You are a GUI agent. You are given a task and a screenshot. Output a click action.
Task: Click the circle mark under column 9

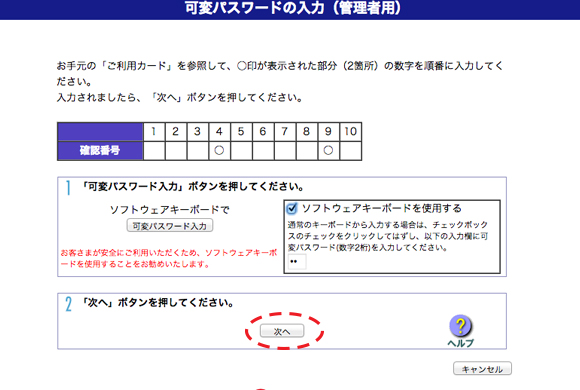coord(328,150)
